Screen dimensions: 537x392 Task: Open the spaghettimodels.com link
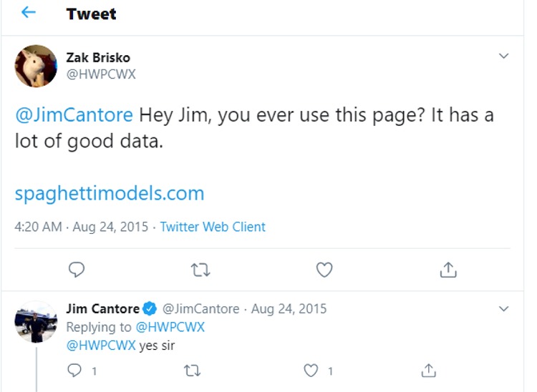[x=110, y=193]
